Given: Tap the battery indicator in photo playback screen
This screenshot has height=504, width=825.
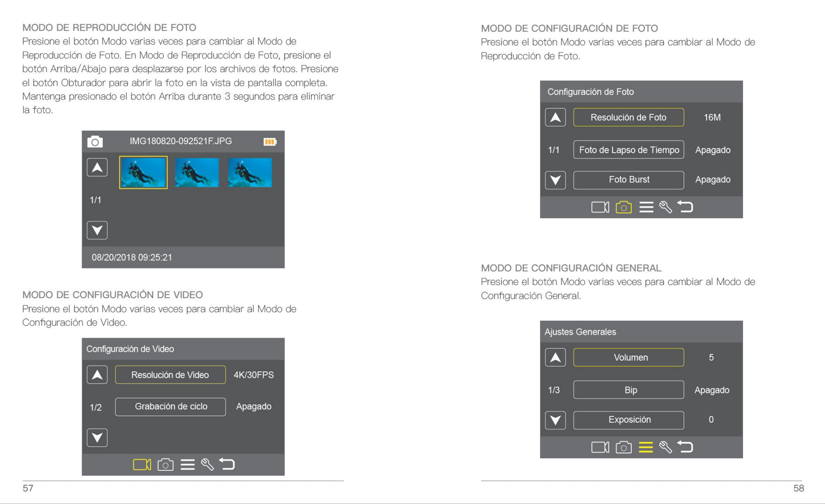Looking at the screenshot, I should [x=270, y=142].
